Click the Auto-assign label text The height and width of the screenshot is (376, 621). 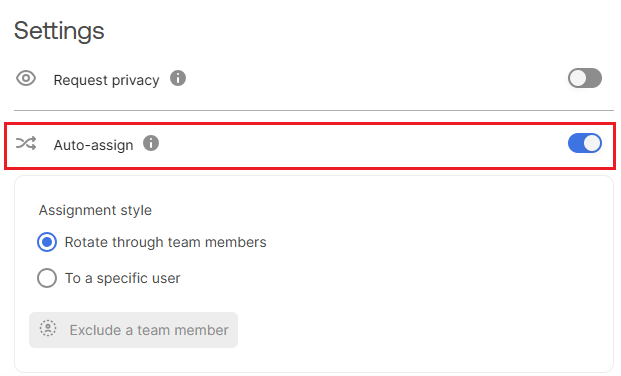click(93, 145)
